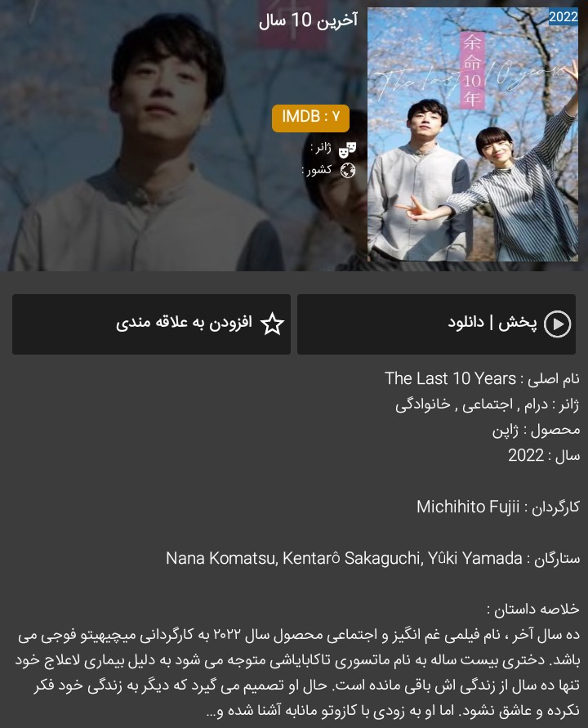Click cast member Nana Komatsu
Viewport: 588px width, 728px height.
coord(220,558)
